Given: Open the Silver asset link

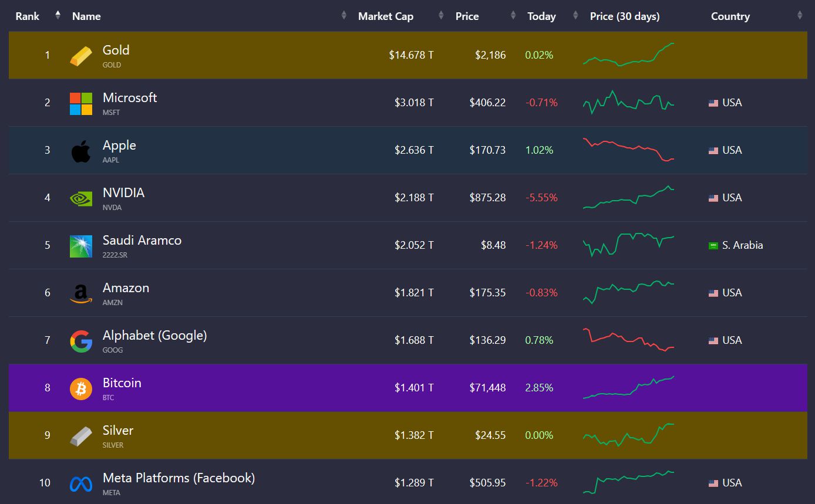Looking at the screenshot, I should (118, 431).
